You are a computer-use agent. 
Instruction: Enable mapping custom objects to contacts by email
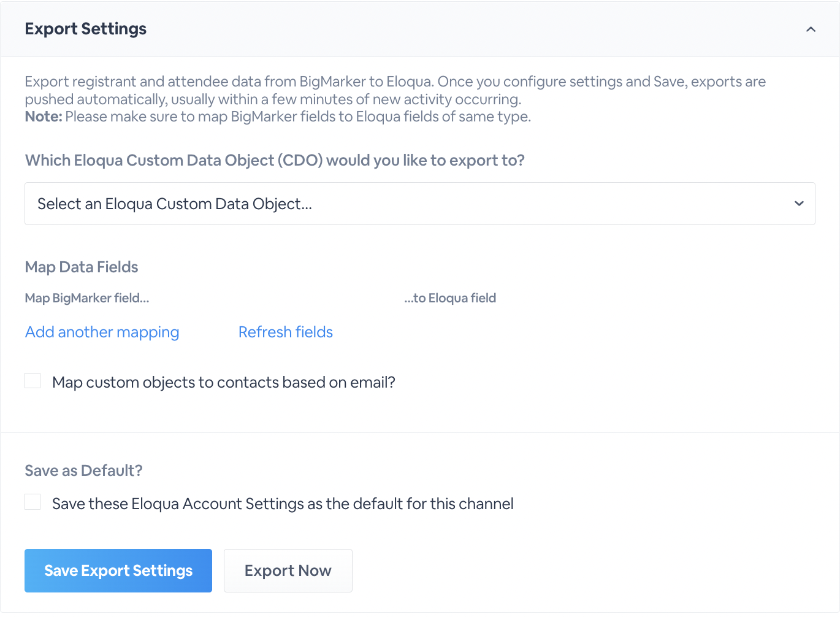pyautogui.click(x=32, y=380)
